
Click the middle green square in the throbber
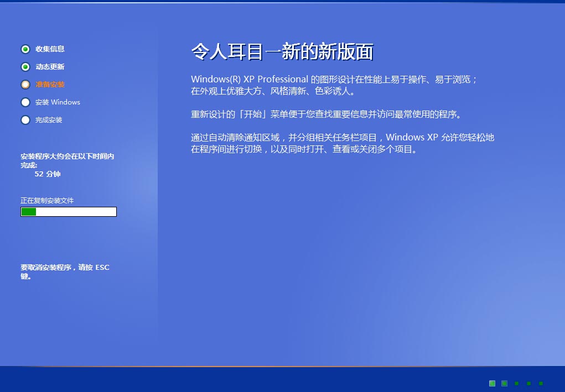click(x=516, y=383)
